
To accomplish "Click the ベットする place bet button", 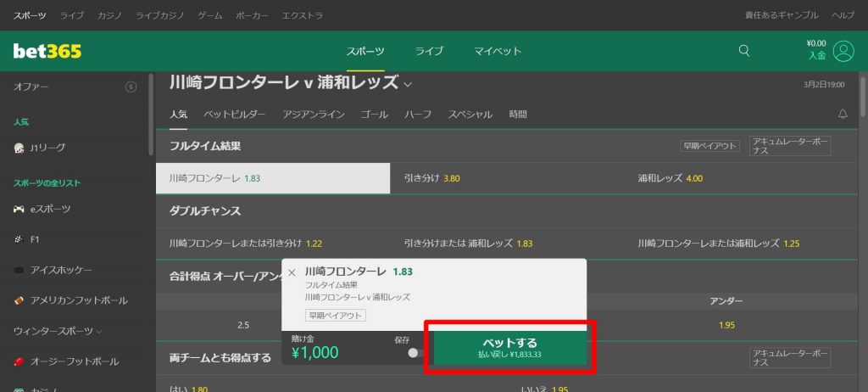I will click(509, 347).
